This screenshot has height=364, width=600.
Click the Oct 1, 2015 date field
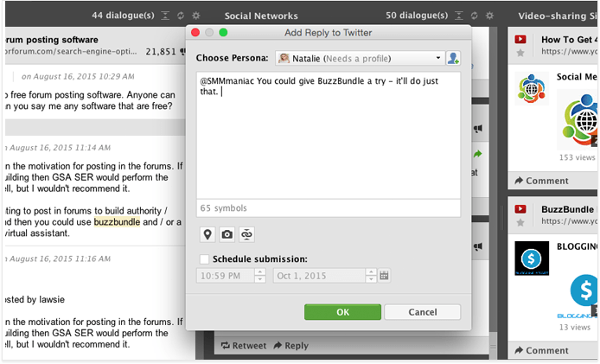319,276
